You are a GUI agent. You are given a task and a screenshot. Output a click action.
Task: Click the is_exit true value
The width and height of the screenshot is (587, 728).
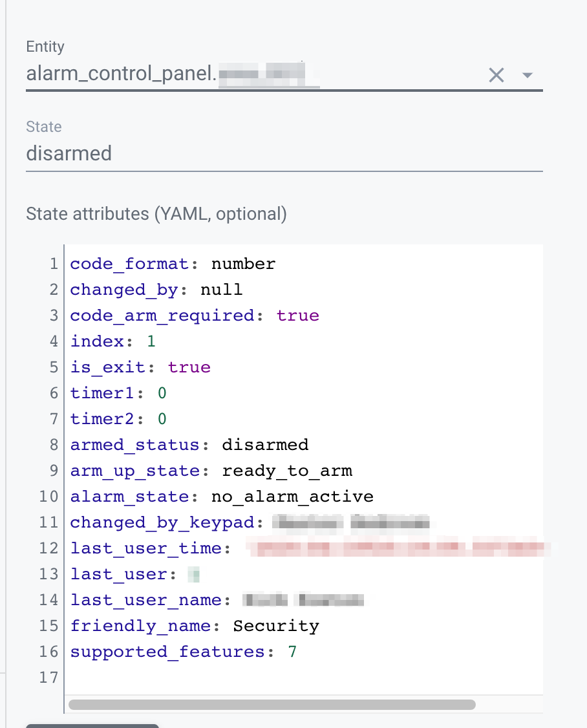[189, 367]
